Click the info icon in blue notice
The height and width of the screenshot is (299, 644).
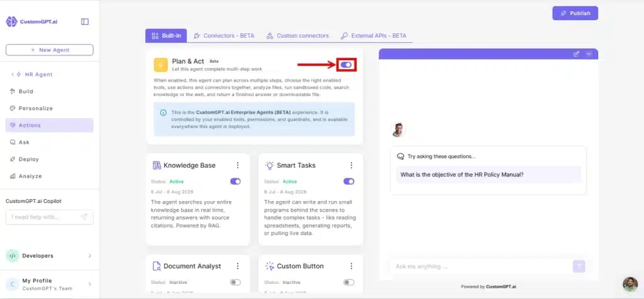(x=164, y=112)
